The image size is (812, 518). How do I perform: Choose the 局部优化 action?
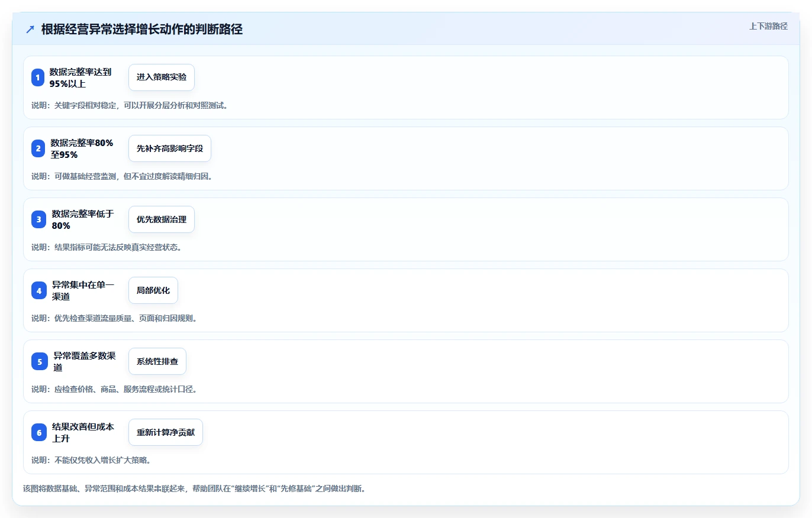[153, 290]
